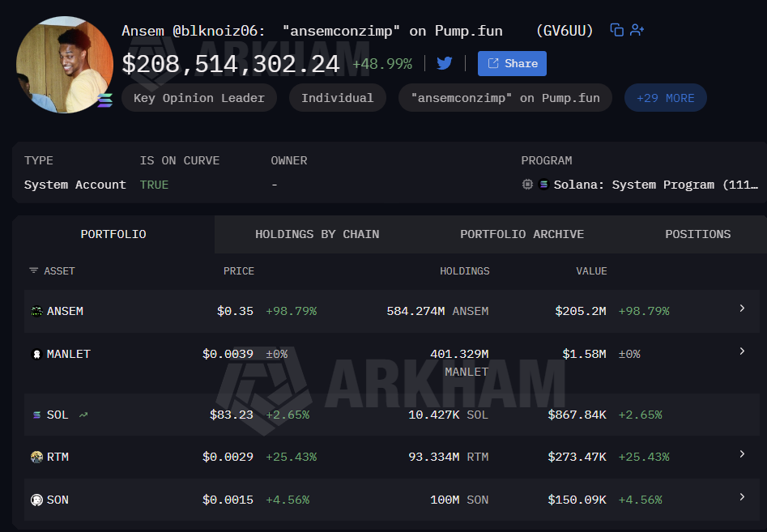Open Solana: System Program link
The image size is (767, 532).
click(x=655, y=185)
